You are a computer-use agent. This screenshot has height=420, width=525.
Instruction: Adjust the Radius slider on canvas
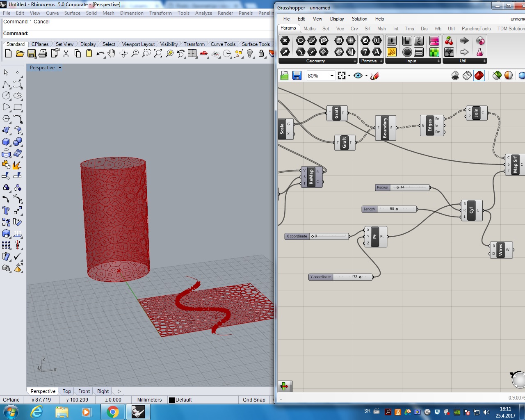(x=403, y=187)
